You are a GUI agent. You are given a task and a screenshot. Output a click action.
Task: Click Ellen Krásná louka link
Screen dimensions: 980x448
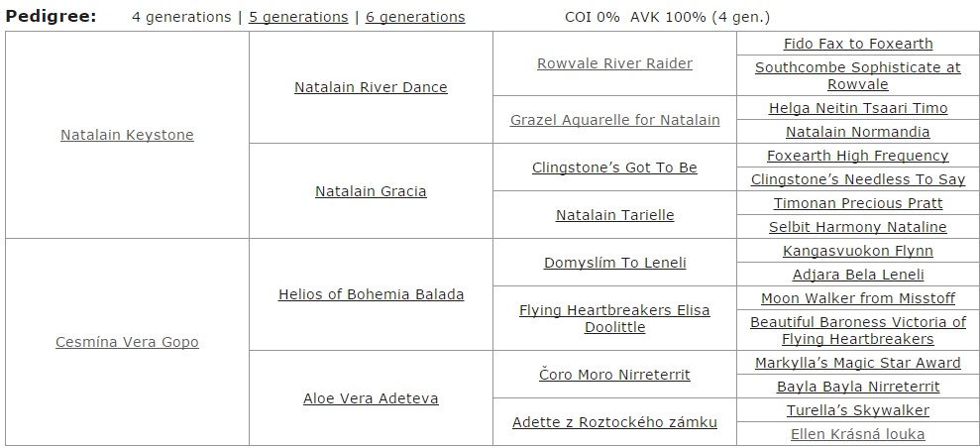click(x=857, y=434)
